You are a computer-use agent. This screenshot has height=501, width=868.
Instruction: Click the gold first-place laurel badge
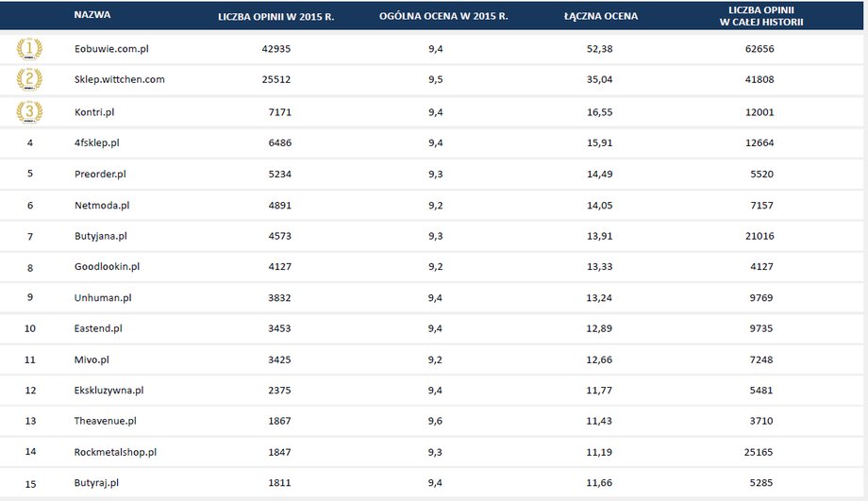[29, 49]
